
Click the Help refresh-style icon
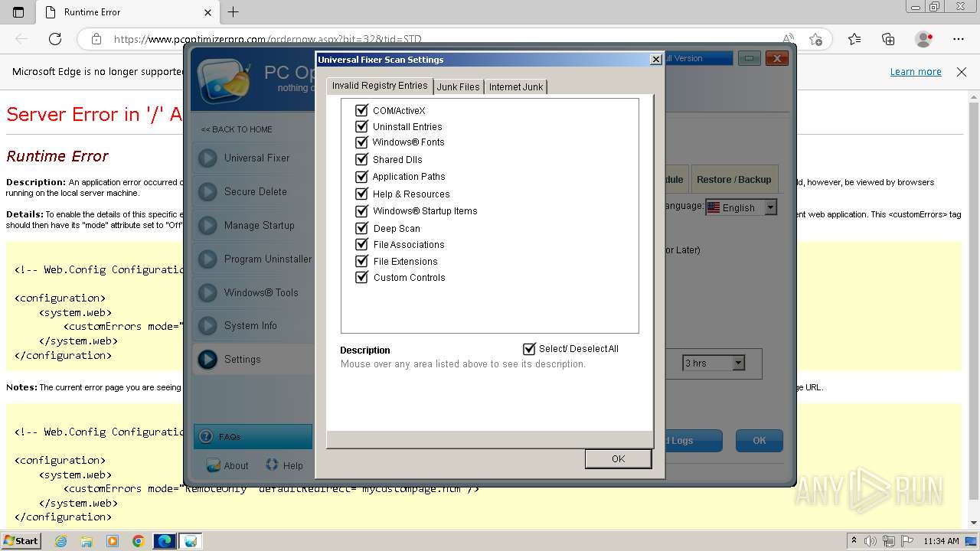tap(272, 465)
